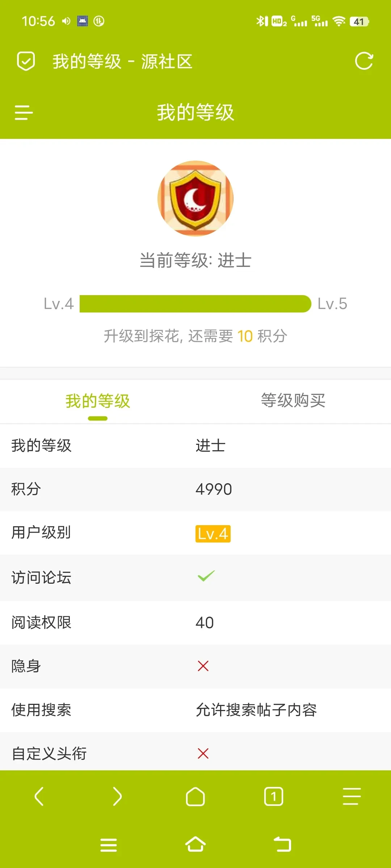Tap the red cross for 隐身
Image resolution: width=391 pixels, height=868 pixels.
click(203, 666)
